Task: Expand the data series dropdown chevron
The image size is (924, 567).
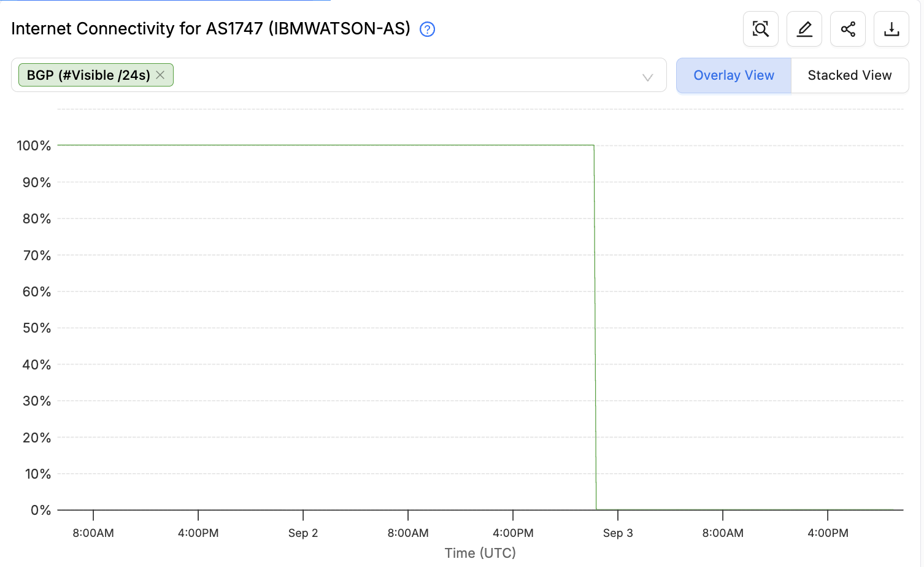Action: (x=647, y=77)
